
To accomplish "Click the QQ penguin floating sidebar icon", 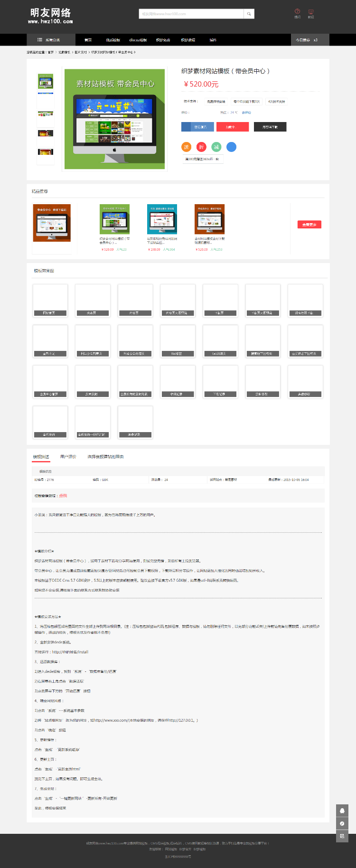I will [x=342, y=811].
